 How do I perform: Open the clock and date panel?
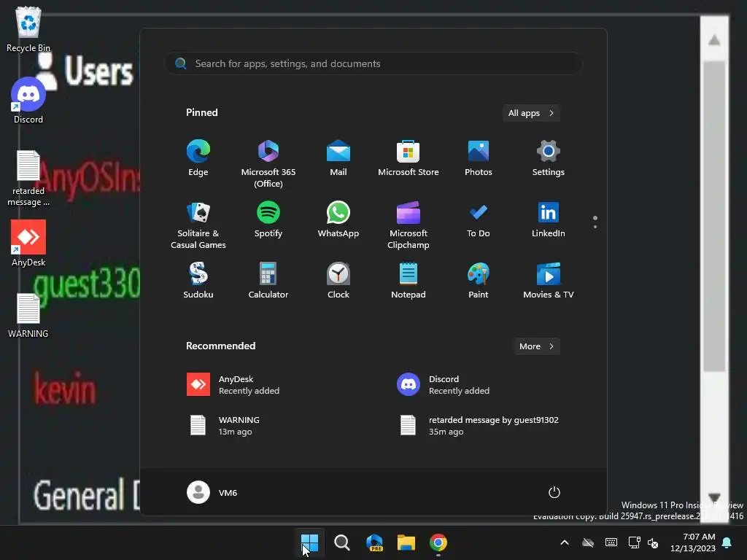click(x=693, y=542)
